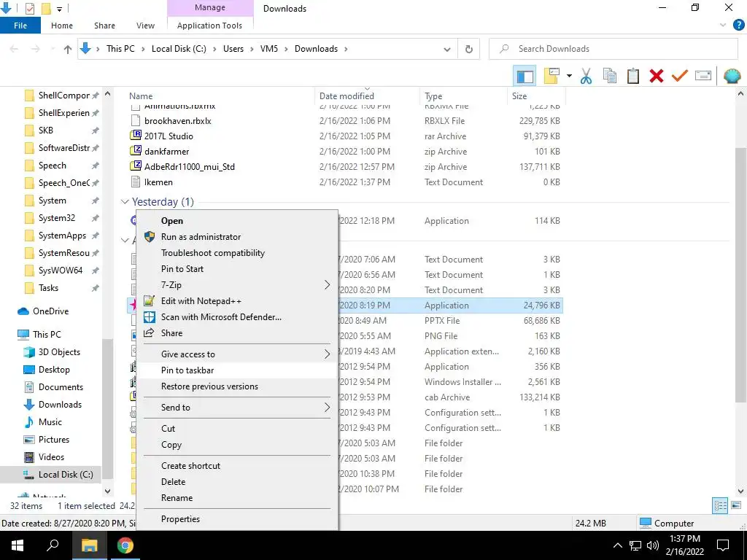
Task: Click the red X Delete icon
Action: [x=656, y=76]
